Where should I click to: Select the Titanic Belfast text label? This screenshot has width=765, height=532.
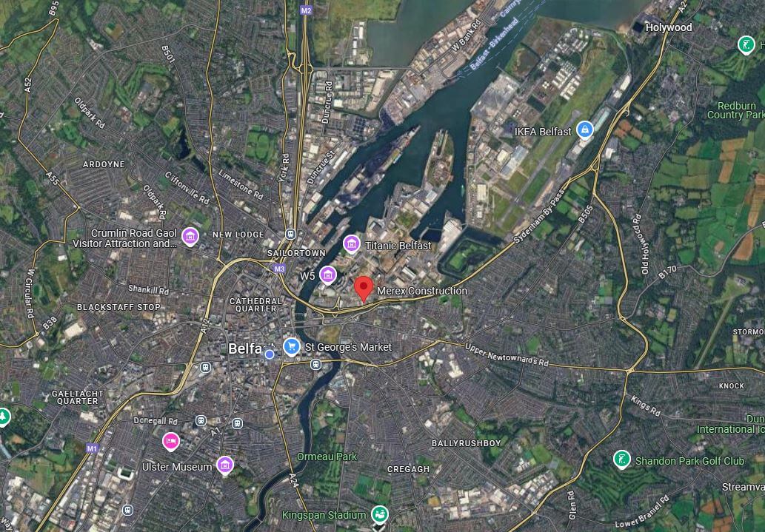point(398,246)
